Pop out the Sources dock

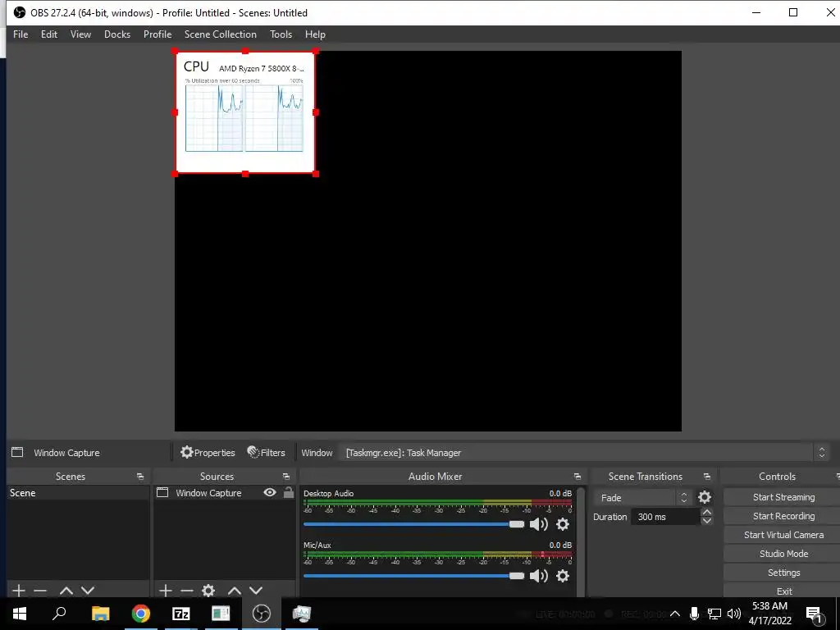pos(286,477)
